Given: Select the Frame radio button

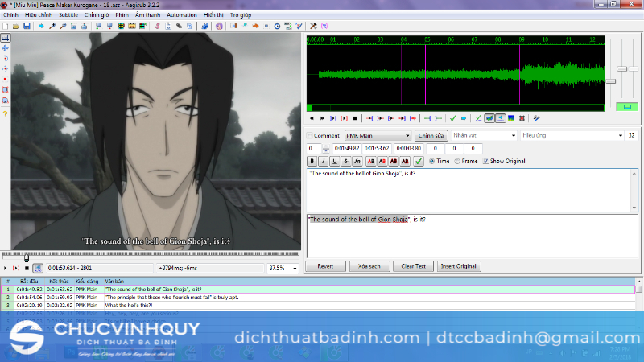Looking at the screenshot, I should pyautogui.click(x=457, y=162).
